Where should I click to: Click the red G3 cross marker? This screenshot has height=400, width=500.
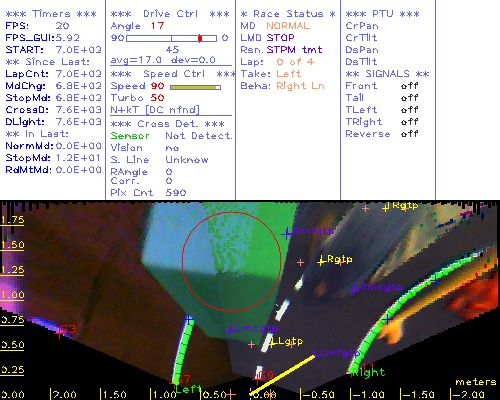click(60, 332)
